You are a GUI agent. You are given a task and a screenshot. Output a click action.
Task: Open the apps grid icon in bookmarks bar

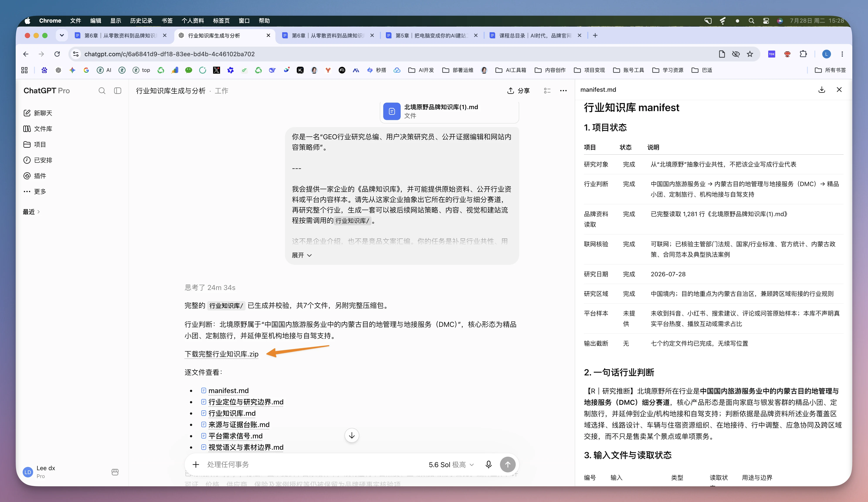pyautogui.click(x=24, y=70)
